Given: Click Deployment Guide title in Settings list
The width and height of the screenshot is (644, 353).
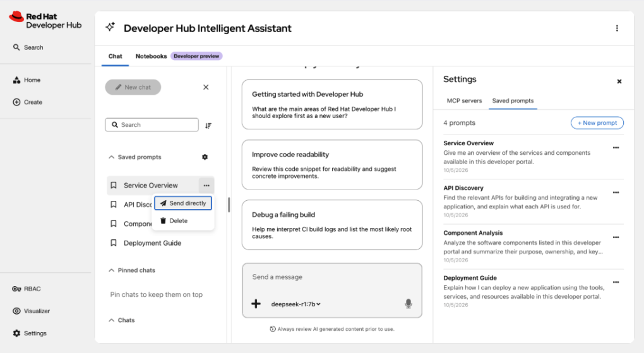Looking at the screenshot, I should 470,278.
